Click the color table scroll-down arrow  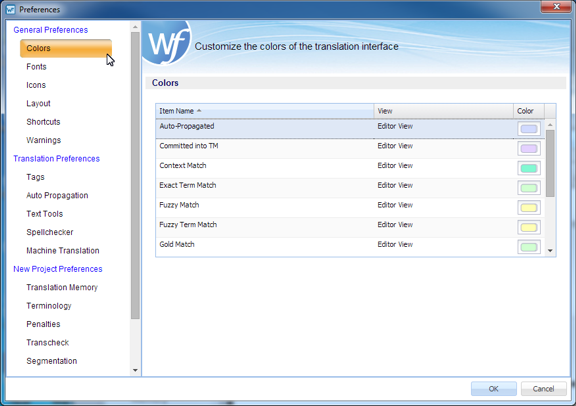pyautogui.click(x=550, y=251)
